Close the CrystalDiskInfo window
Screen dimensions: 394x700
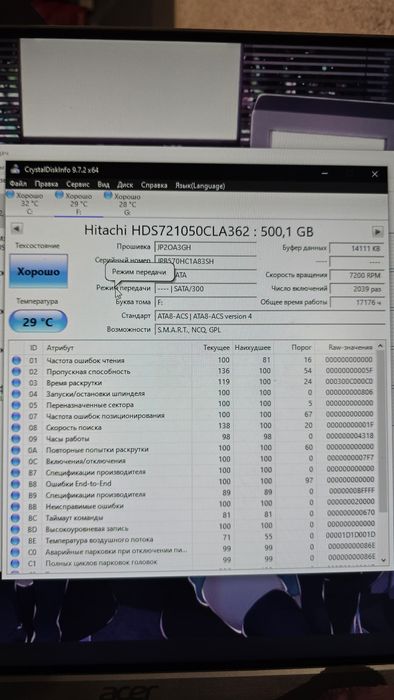tap(375, 174)
